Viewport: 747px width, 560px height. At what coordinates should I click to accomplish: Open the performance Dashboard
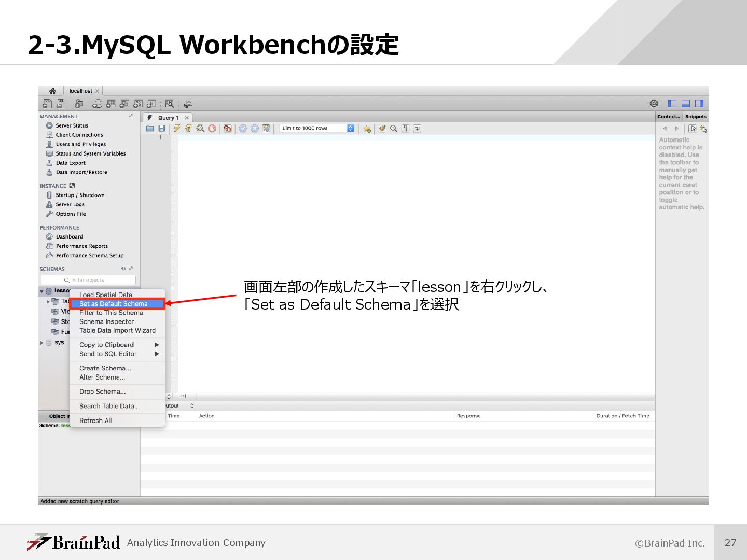click(69, 236)
